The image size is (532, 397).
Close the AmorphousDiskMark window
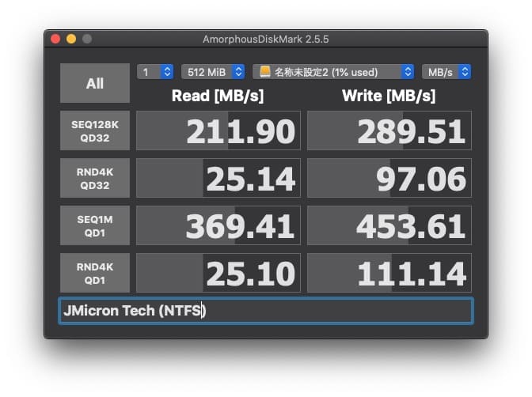coord(55,39)
